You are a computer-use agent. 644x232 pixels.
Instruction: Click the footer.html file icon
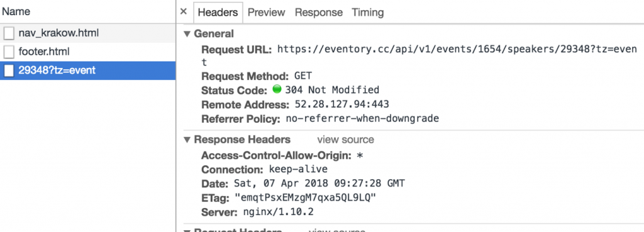[x=9, y=52]
